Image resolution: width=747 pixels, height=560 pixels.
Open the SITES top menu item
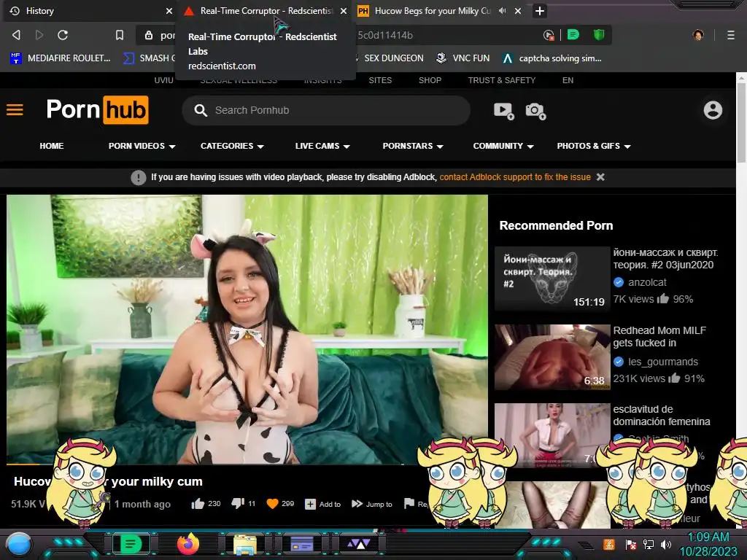380,80
